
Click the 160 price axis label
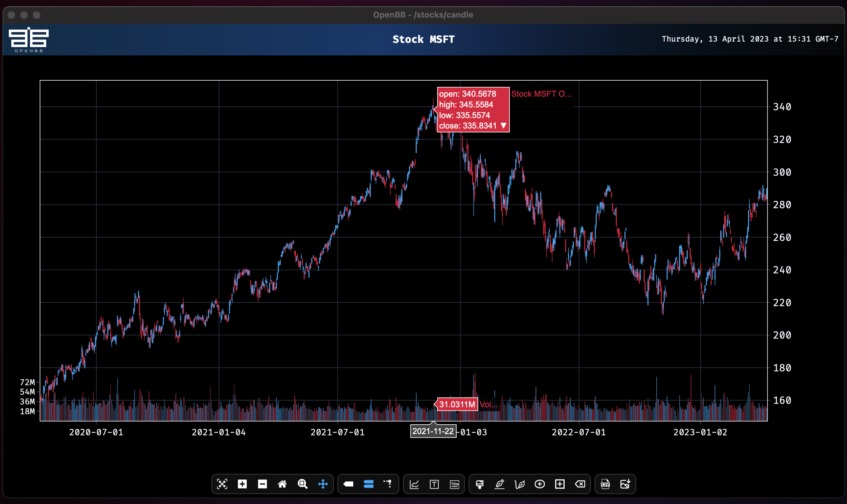coord(782,400)
